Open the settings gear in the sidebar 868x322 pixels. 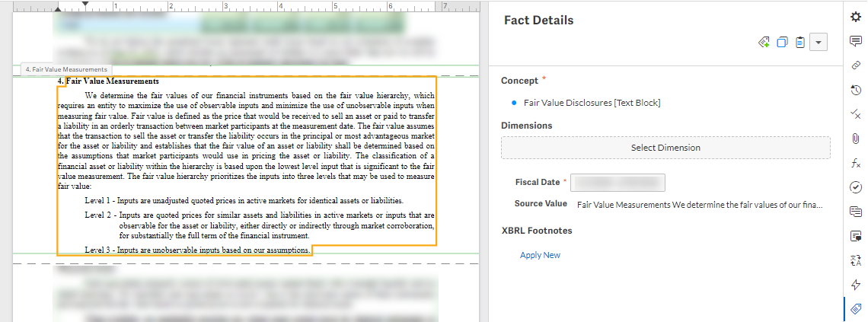click(x=855, y=17)
